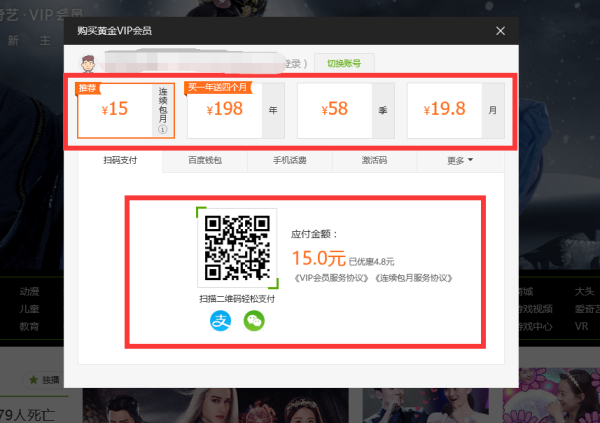
Task: Choose the ¥15 连续包月 plan
Action: coord(126,110)
